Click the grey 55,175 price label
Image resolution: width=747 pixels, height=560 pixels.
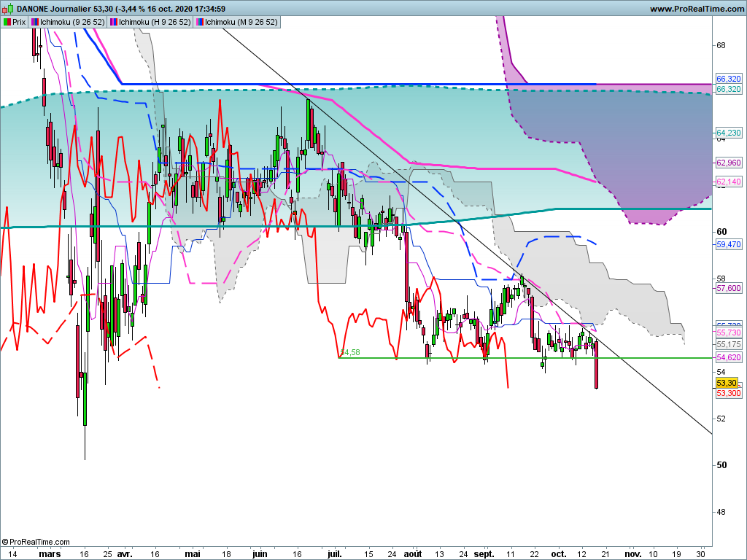pyautogui.click(x=729, y=344)
